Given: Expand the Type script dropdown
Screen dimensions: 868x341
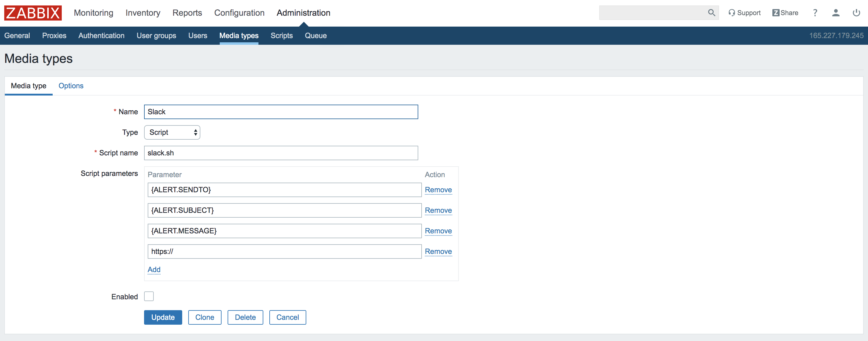Looking at the screenshot, I should (x=172, y=132).
